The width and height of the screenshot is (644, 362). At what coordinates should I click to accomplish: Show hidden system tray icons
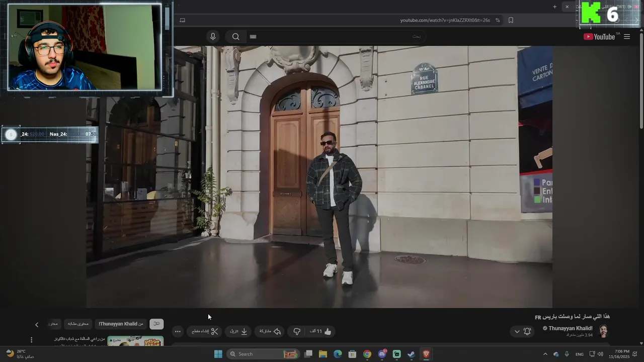point(545,354)
